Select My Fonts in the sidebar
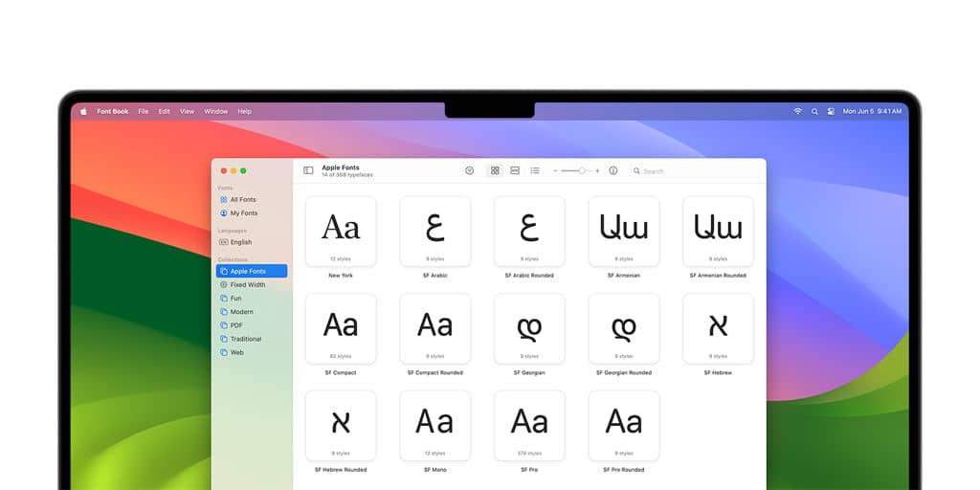 pos(252,213)
